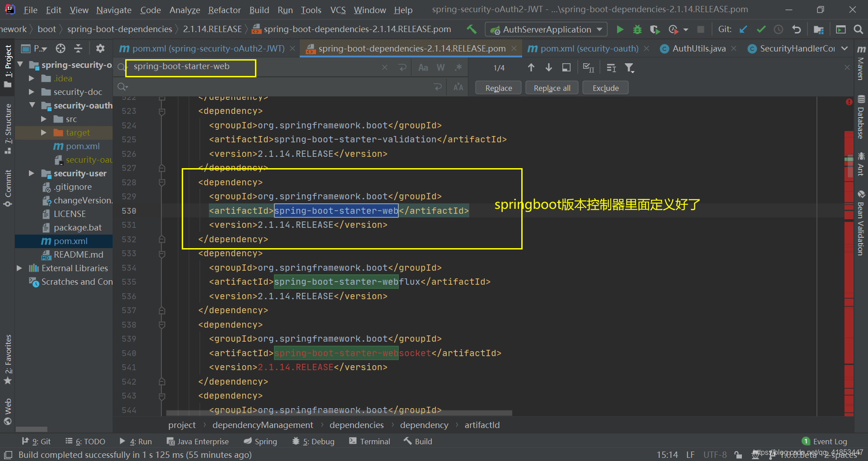Click the Replace all button
The image size is (868, 461).
[x=552, y=88]
